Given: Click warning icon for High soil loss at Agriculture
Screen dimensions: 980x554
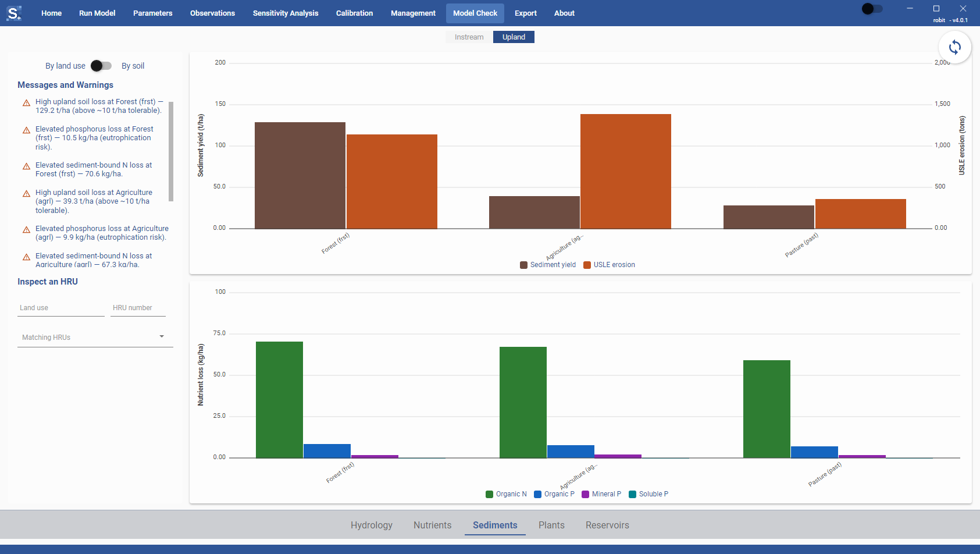Looking at the screenshot, I should pyautogui.click(x=26, y=194).
